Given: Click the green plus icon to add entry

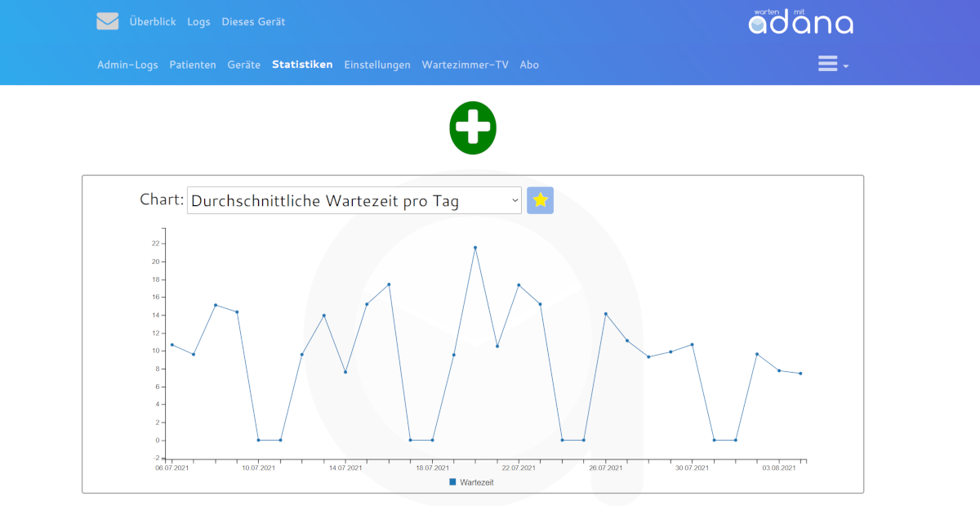Looking at the screenshot, I should [472, 128].
